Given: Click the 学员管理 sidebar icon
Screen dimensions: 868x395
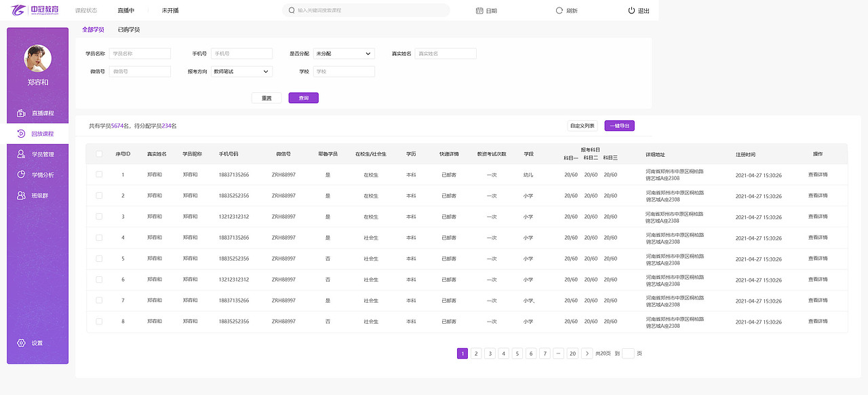Looking at the screenshot, I should click(21, 154).
